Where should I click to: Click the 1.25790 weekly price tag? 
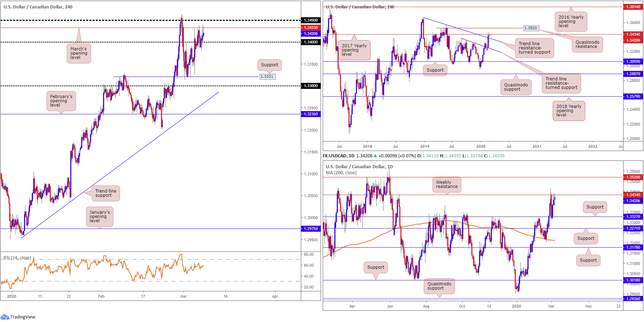[x=633, y=96]
